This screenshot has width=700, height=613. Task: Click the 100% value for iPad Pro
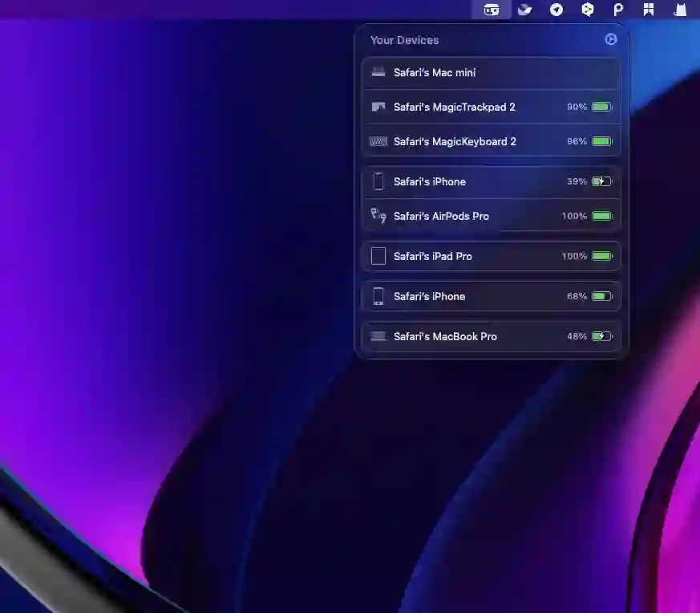pos(574,256)
